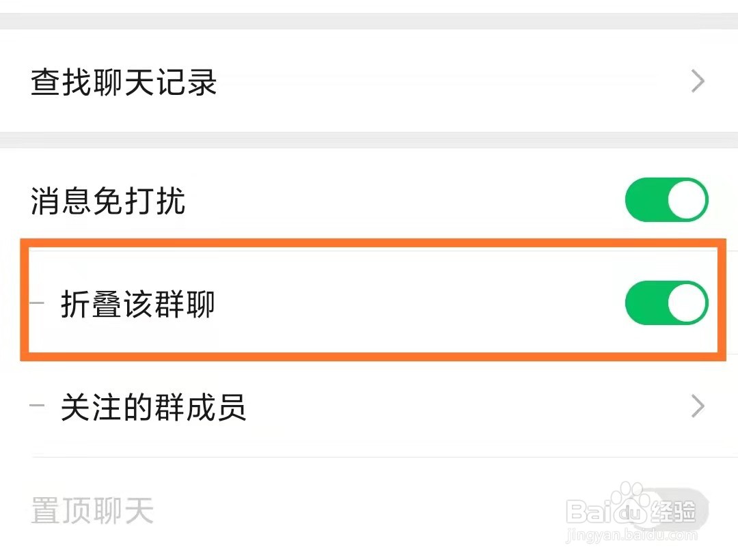The image size is (738, 560).
Task: Turn off the 折叠该群聊 switch
Action: 666,303
